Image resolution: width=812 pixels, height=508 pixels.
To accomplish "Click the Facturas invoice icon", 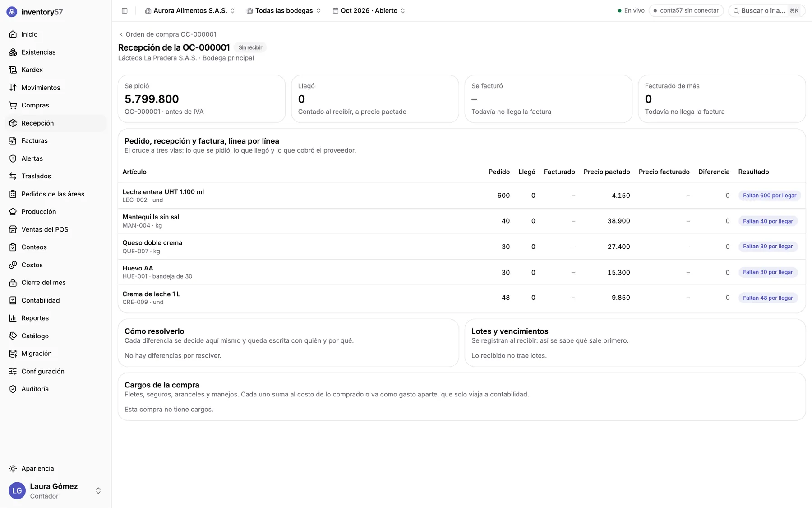I will (13, 141).
